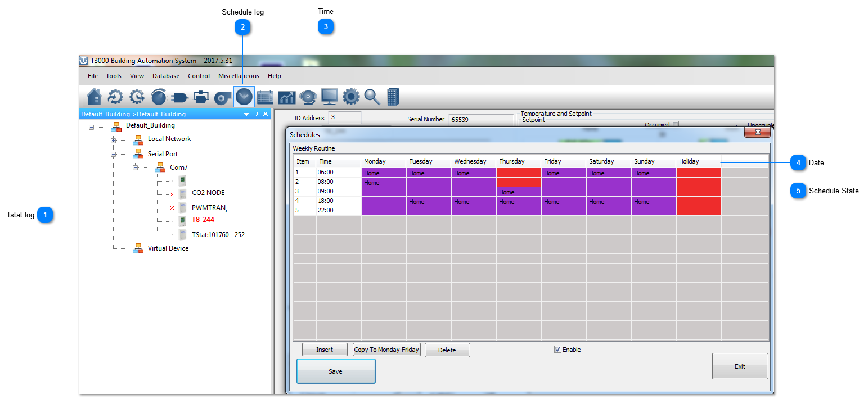Select T8_244 in the device tree
Screen dimensions: 868x399
coord(203,220)
